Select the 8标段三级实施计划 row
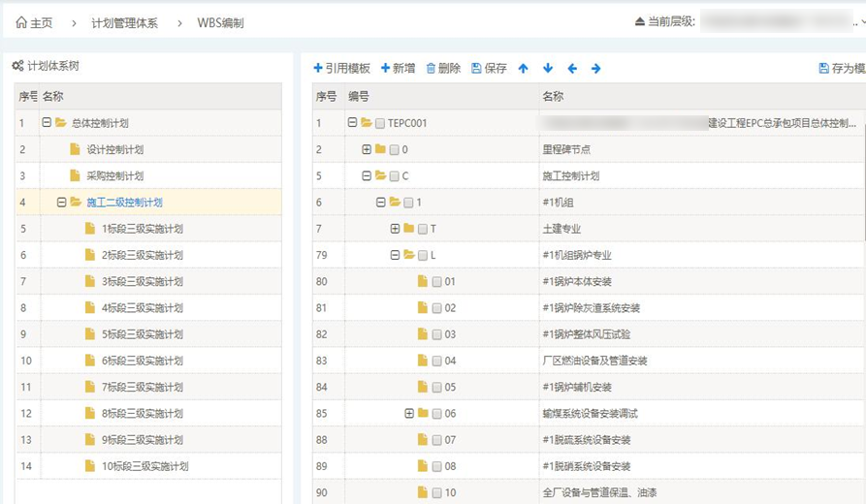866x504 pixels. point(148,414)
